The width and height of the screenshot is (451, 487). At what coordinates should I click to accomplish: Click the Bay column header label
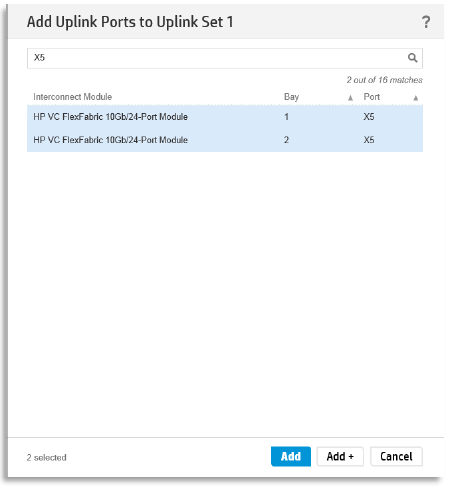(291, 97)
